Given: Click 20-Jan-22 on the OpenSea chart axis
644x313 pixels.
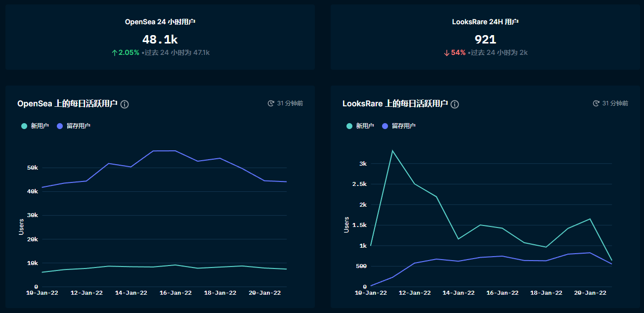Looking at the screenshot, I should 264,293.
